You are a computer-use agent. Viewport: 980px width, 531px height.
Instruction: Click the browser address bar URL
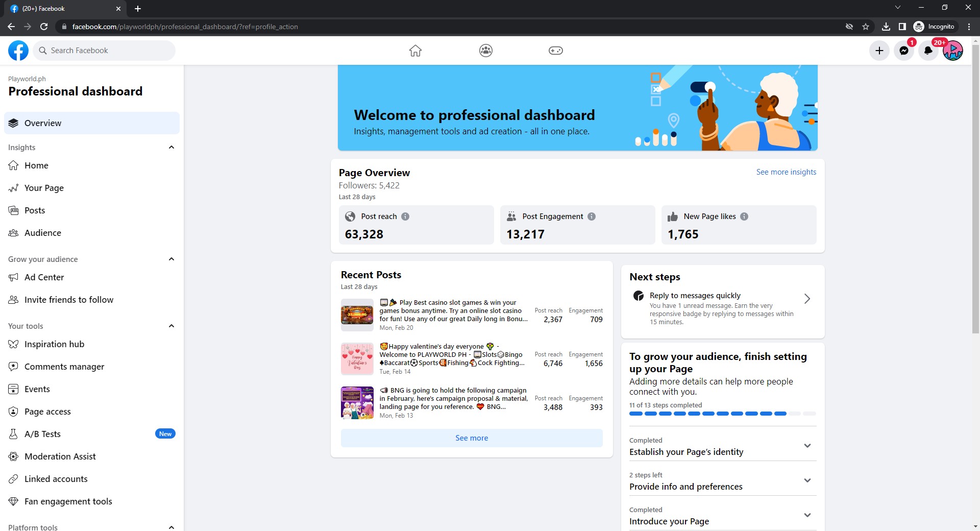[185, 27]
